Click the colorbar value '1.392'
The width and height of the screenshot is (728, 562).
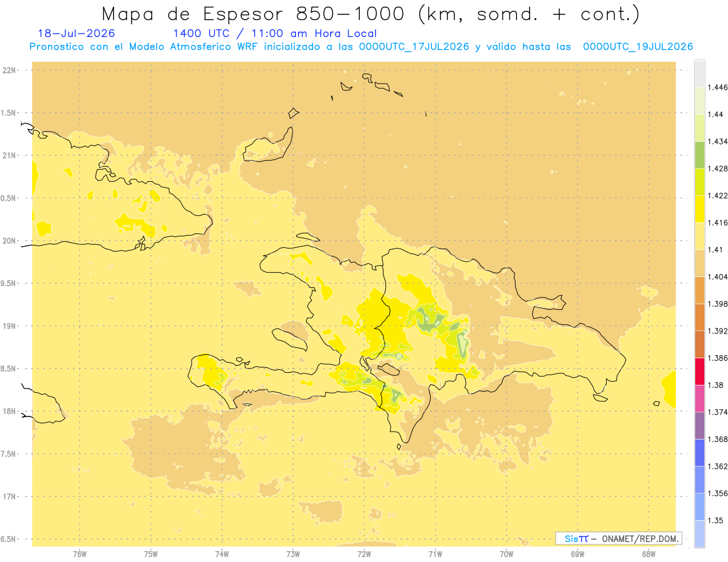pyautogui.click(x=718, y=331)
